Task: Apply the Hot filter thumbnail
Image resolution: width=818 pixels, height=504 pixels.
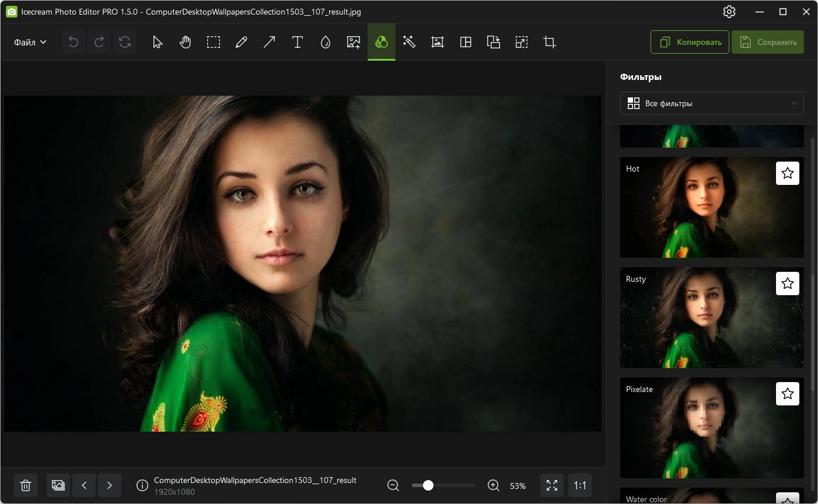Action: point(712,207)
